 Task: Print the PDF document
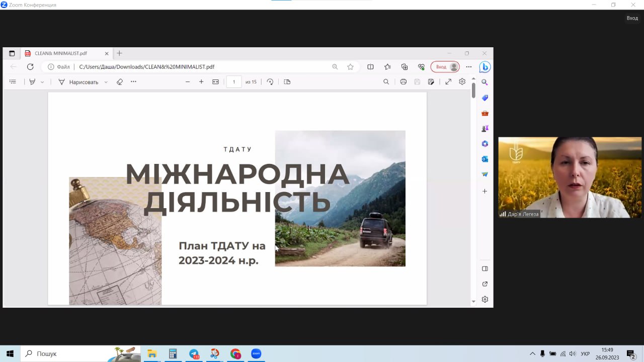(x=403, y=82)
